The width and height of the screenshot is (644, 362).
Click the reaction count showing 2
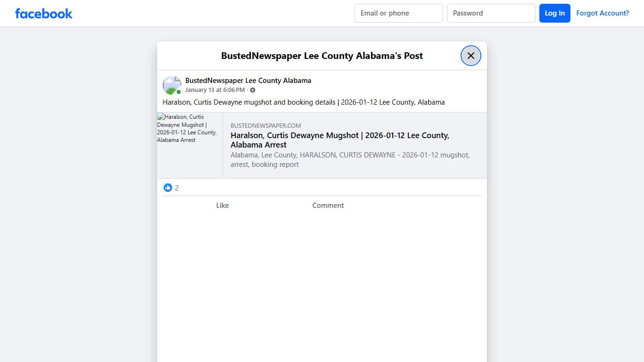(178, 188)
